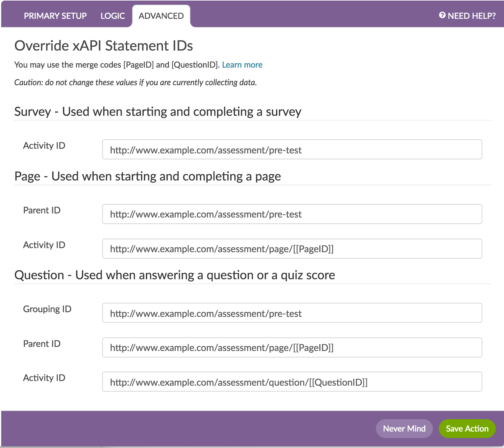Click the Page section Parent ID field
This screenshot has height=448, width=504.
(x=292, y=214)
